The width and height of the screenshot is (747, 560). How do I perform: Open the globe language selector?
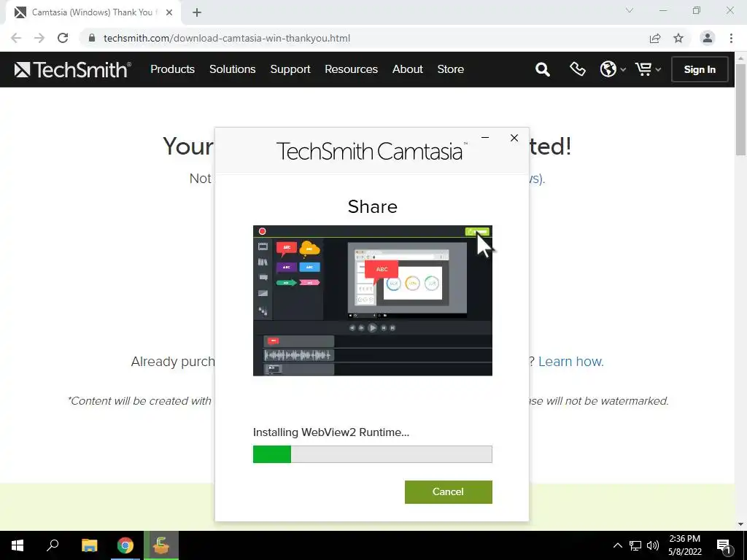(x=612, y=69)
